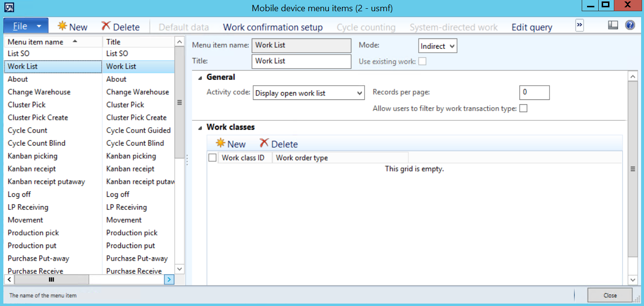Image resolution: width=644 pixels, height=306 pixels.
Task: Open the Mode dropdown showing Indirect
Action: [x=438, y=46]
